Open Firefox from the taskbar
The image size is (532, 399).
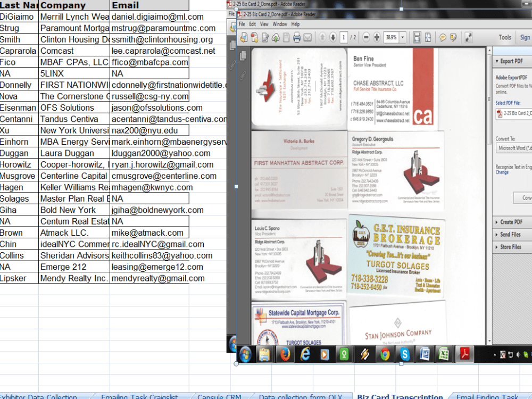pyautogui.click(x=285, y=354)
